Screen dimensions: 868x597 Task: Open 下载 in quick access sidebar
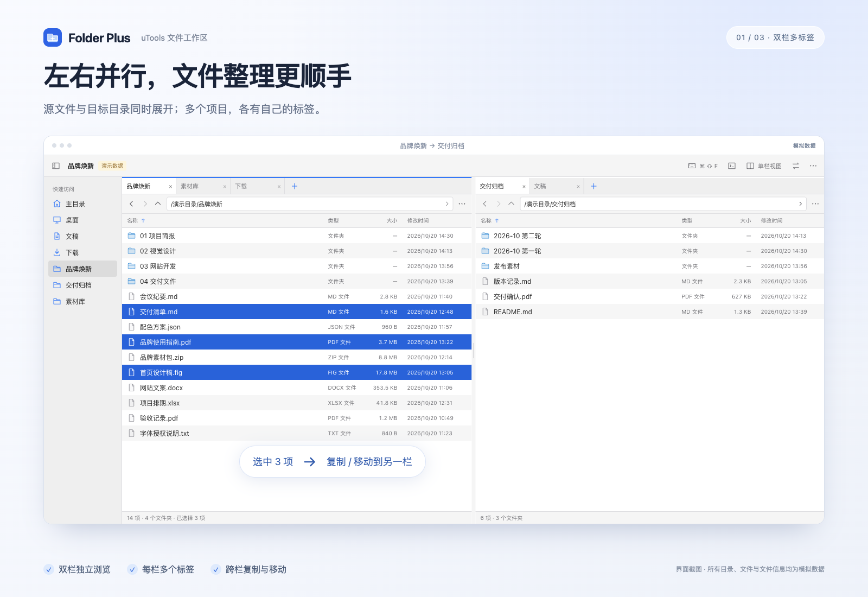tap(82, 253)
